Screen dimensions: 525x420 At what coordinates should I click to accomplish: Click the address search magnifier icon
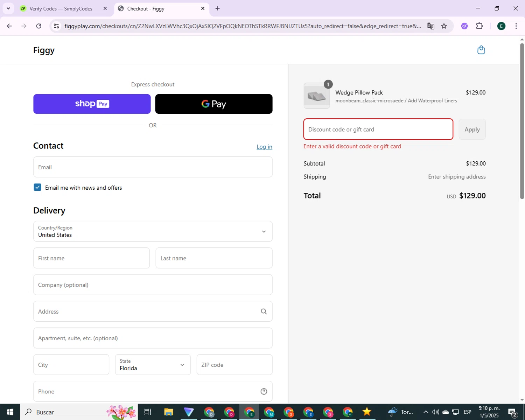point(264,311)
